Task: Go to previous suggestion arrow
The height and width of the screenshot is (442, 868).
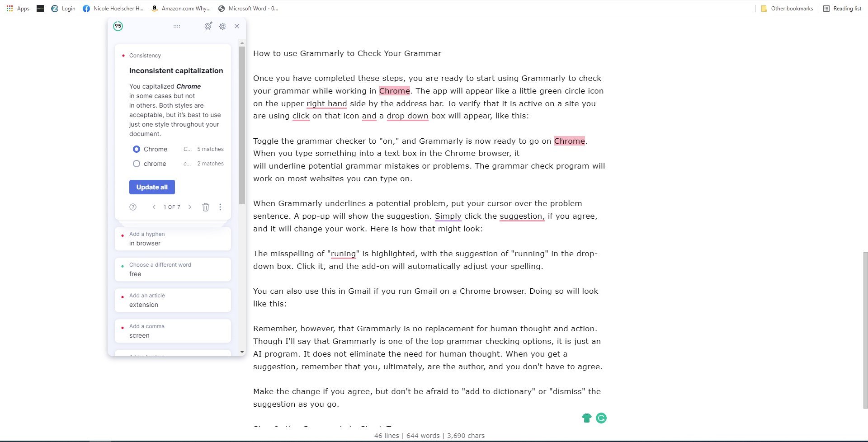Action: 154,207
